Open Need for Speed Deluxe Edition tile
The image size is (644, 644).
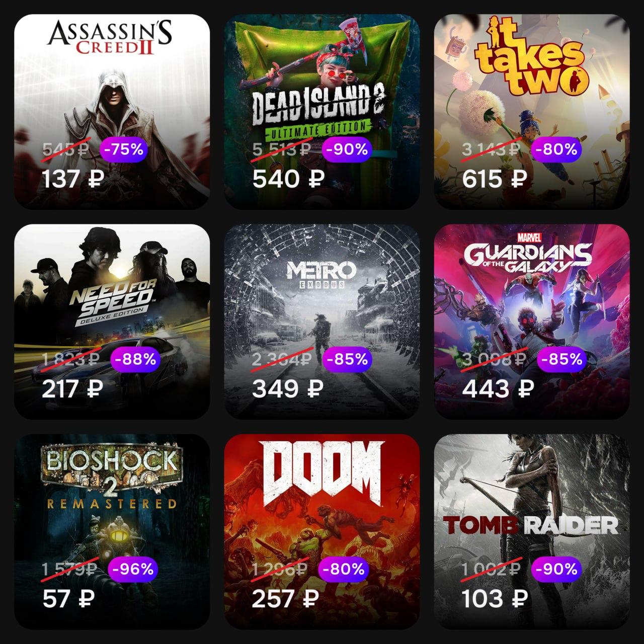pos(112,321)
